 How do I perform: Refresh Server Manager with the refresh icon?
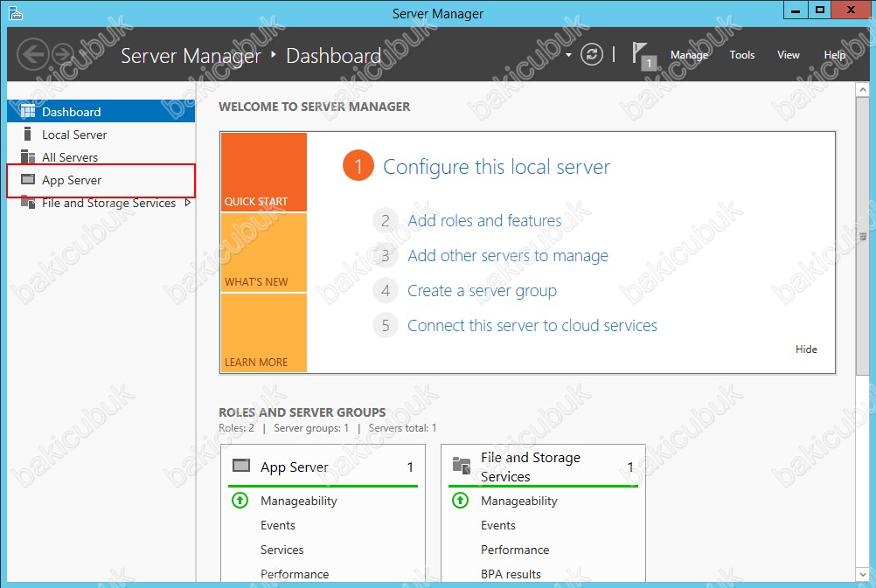pyautogui.click(x=592, y=55)
